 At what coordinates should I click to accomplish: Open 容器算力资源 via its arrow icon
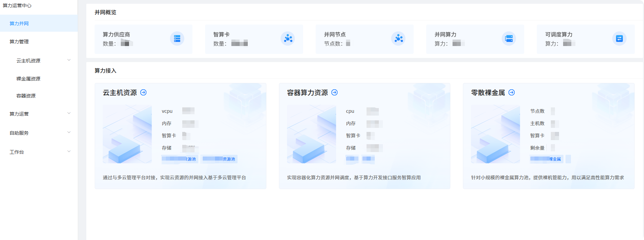point(334,92)
